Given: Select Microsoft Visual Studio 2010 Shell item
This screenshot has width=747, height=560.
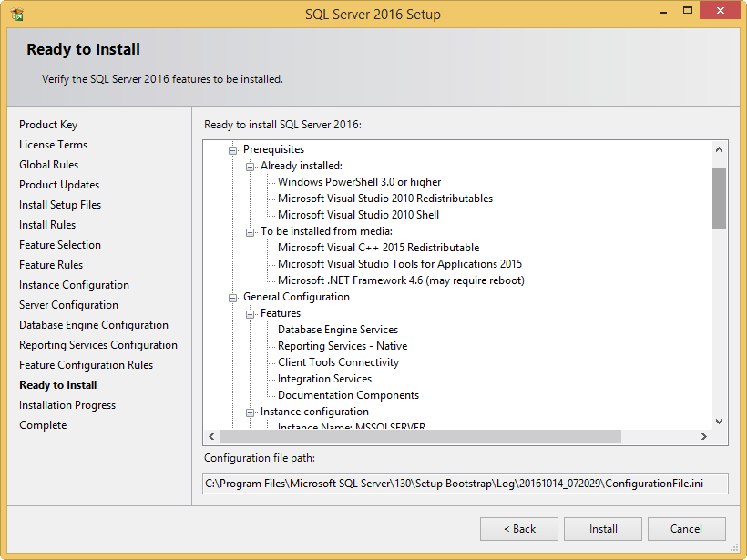Looking at the screenshot, I should click(358, 215).
